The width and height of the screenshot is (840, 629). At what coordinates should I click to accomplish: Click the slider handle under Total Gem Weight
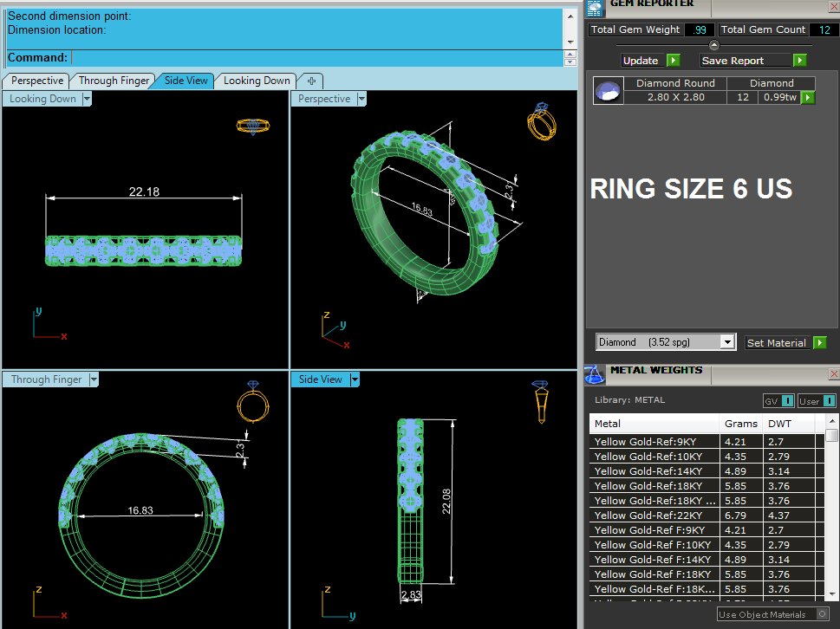(713, 45)
